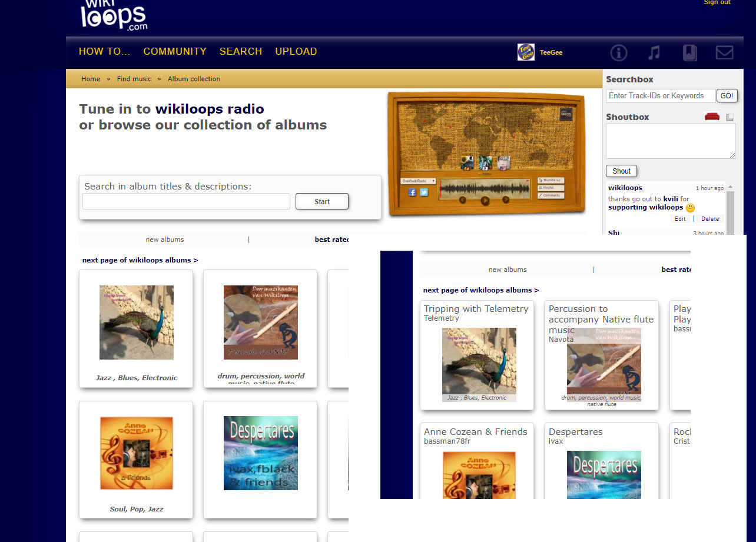Click Album collection in the breadcrumb
756x542 pixels.
pos(194,79)
